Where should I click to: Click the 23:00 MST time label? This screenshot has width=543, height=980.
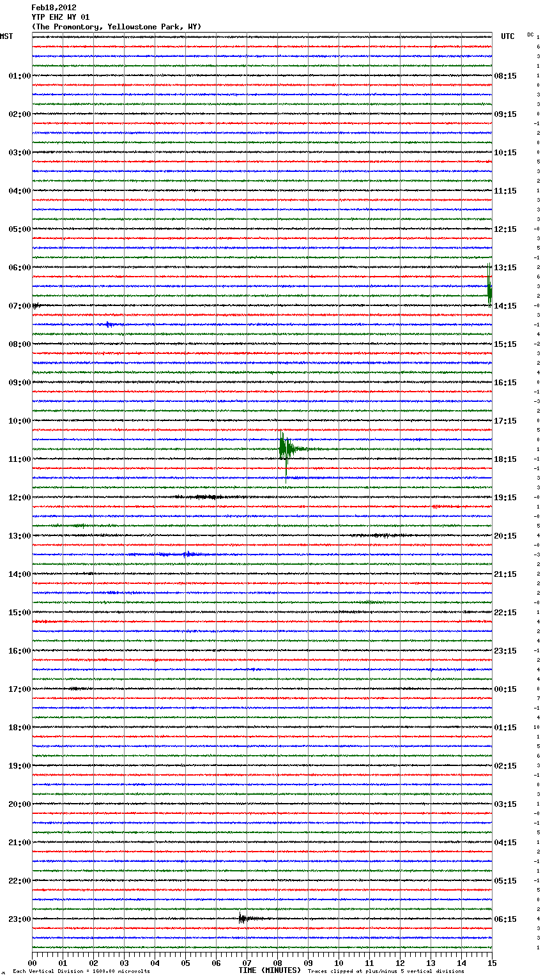pos(19,919)
